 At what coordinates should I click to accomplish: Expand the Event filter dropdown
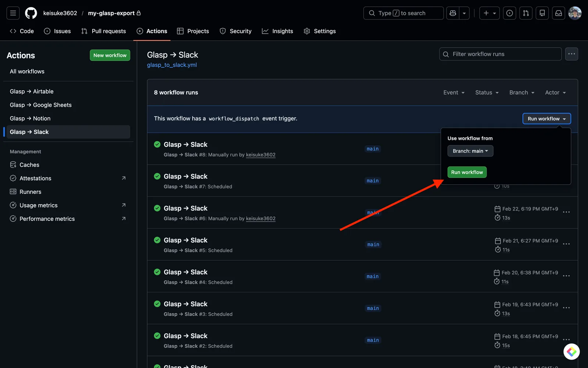tap(454, 93)
